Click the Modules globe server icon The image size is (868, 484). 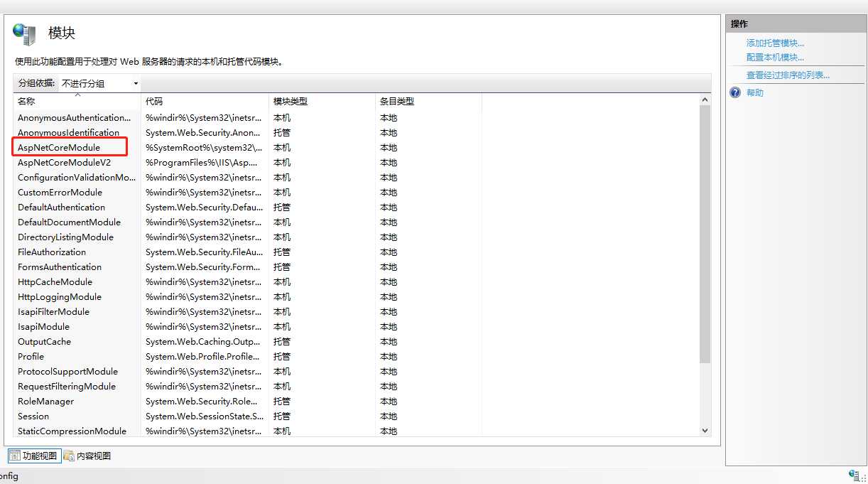coord(24,33)
